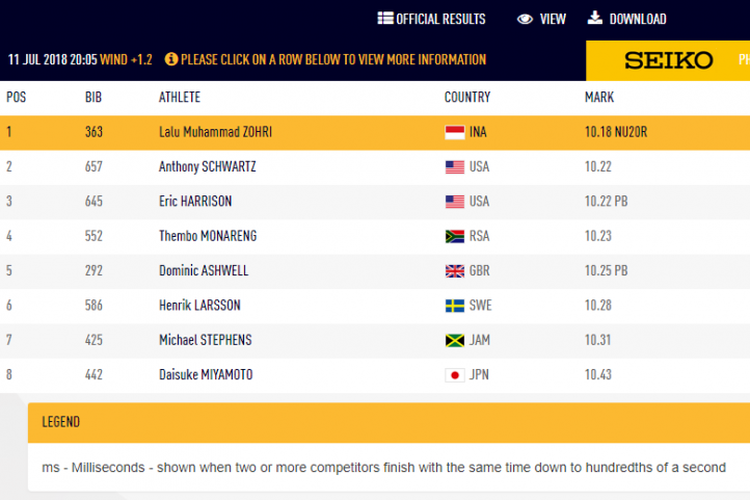Click the Indonesia flag icon
The image size is (750, 500).
point(455,132)
